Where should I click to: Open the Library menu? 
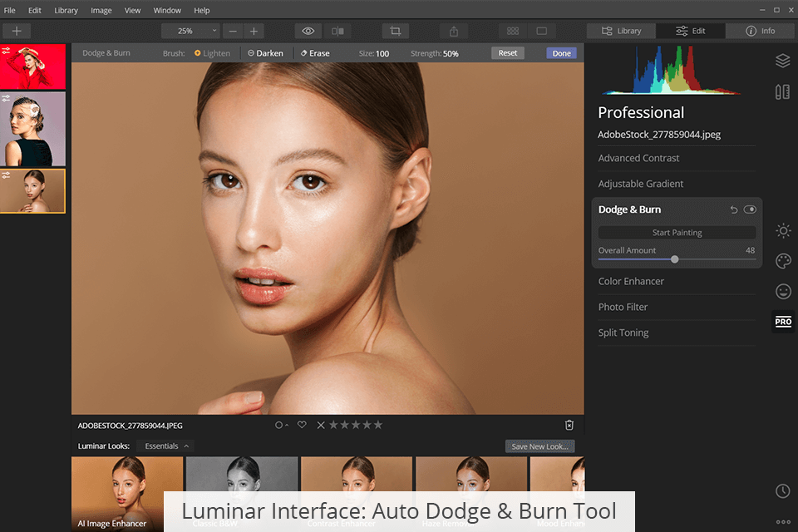click(66, 11)
